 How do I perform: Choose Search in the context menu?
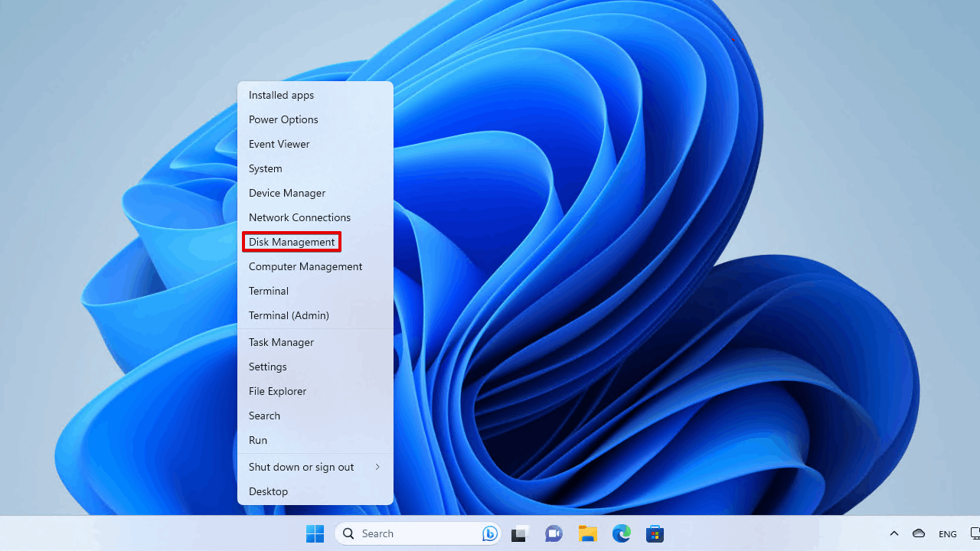point(315,416)
